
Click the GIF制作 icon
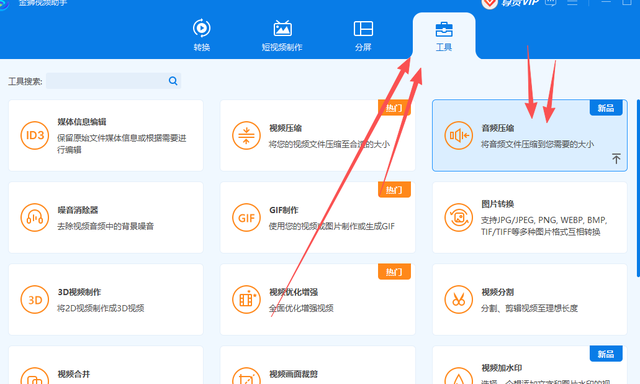pos(246,218)
